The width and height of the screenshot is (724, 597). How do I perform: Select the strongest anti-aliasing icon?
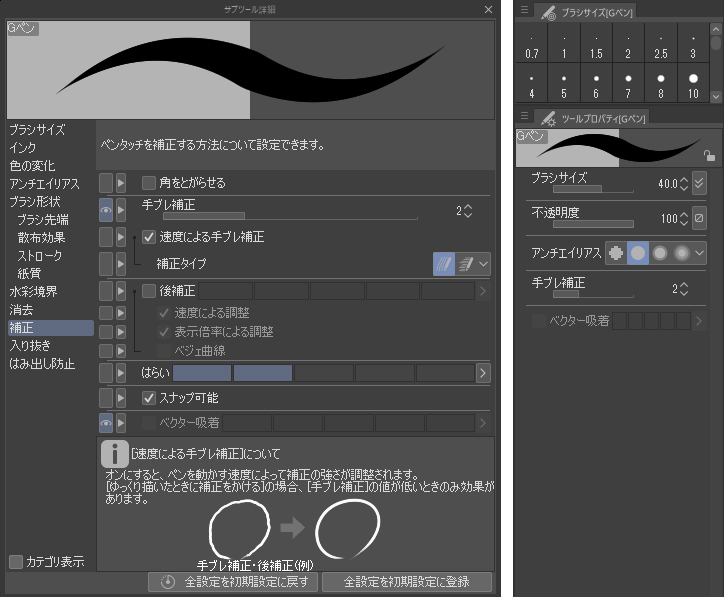pyautogui.click(x=681, y=253)
